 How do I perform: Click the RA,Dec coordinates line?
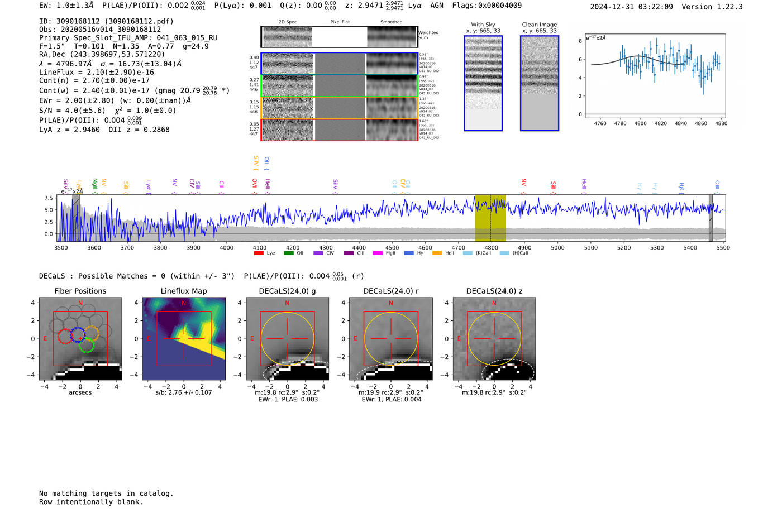pyautogui.click(x=102, y=54)
